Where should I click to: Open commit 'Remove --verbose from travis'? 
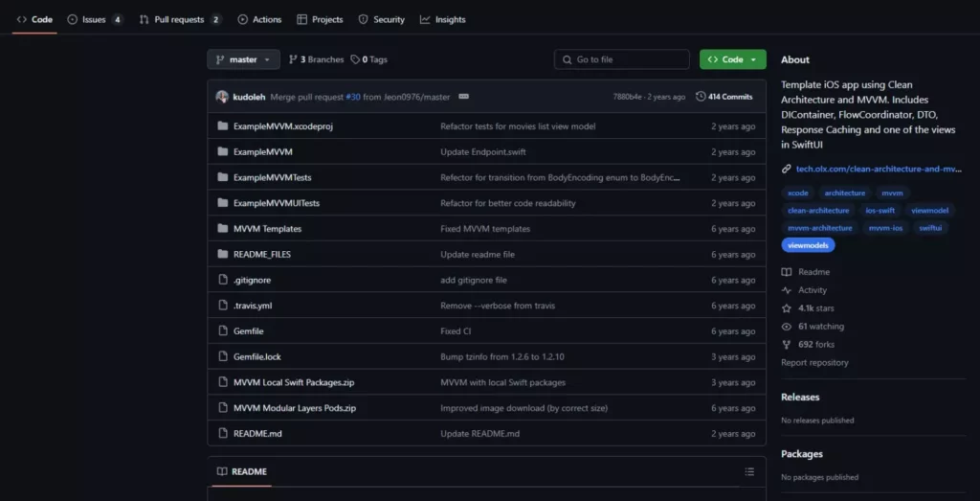click(x=498, y=306)
